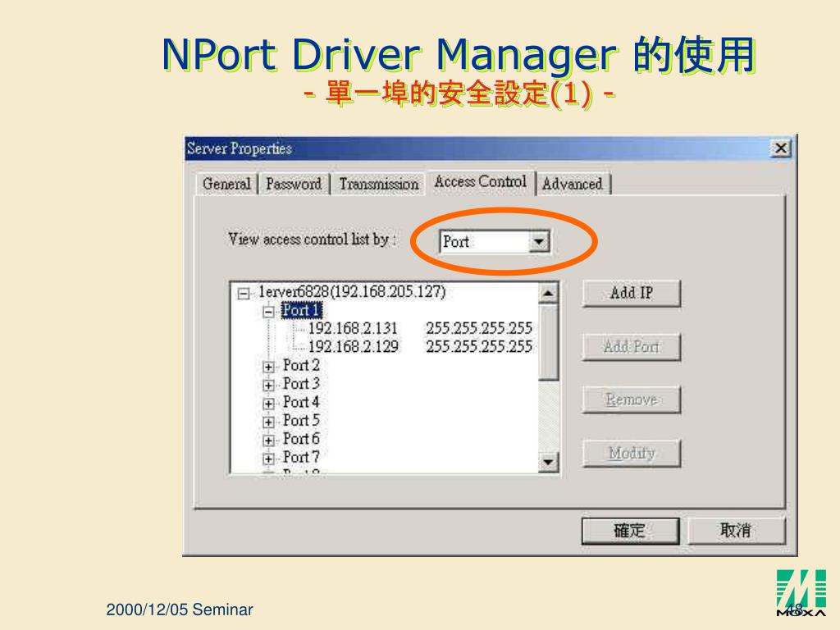Expand the Port 3 node
The width and height of the screenshot is (840, 630).
coord(269,385)
